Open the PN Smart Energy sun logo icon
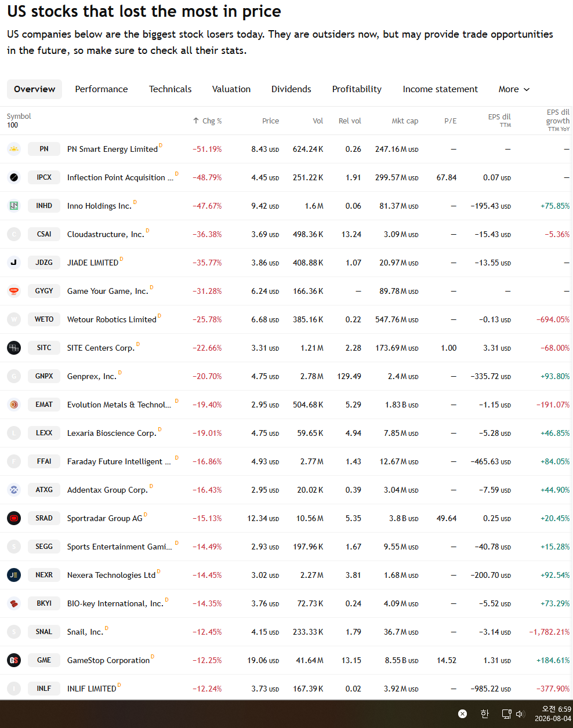Screen dimensions: 573x728 [14, 149]
